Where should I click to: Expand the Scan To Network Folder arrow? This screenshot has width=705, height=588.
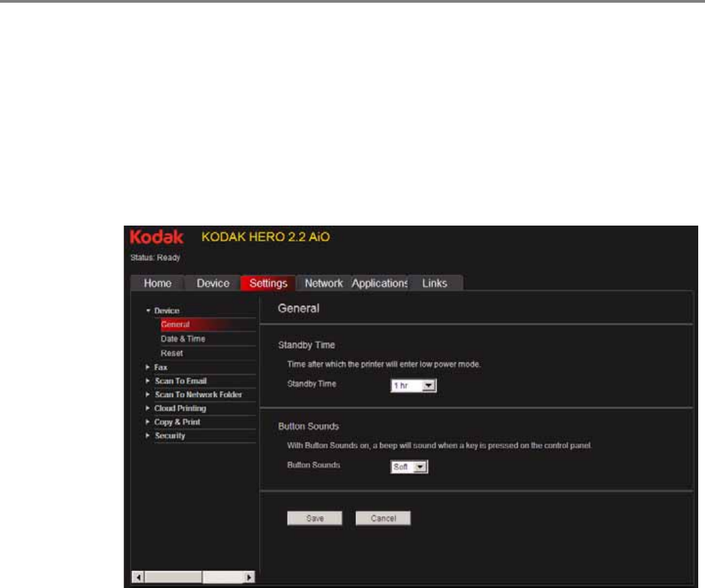(x=148, y=394)
